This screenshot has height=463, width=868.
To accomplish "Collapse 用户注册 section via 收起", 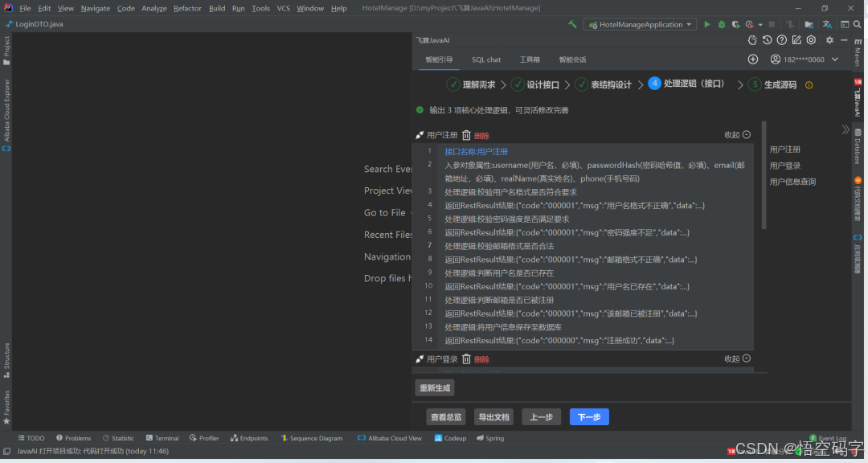I will [x=737, y=134].
